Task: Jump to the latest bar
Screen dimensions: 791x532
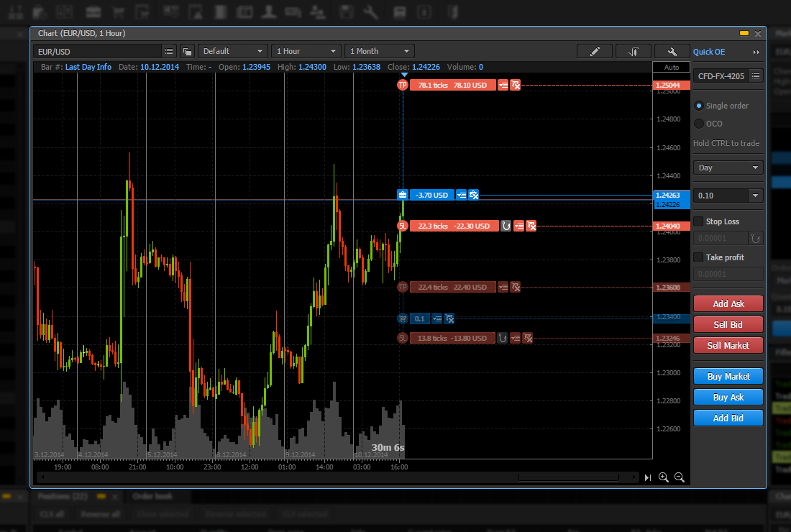Action: click(648, 477)
